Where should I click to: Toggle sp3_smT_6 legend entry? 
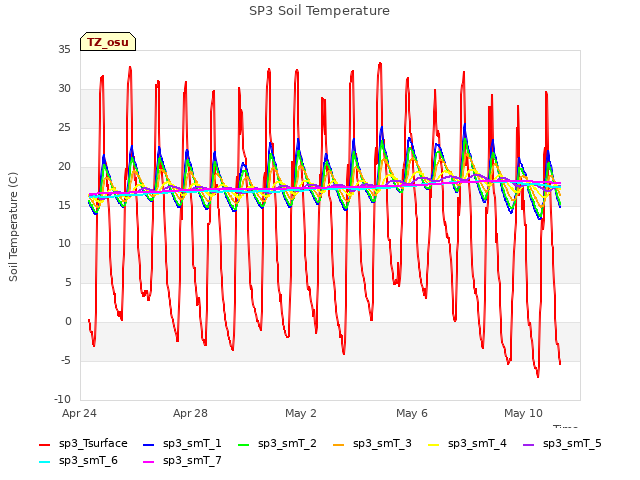point(78,461)
